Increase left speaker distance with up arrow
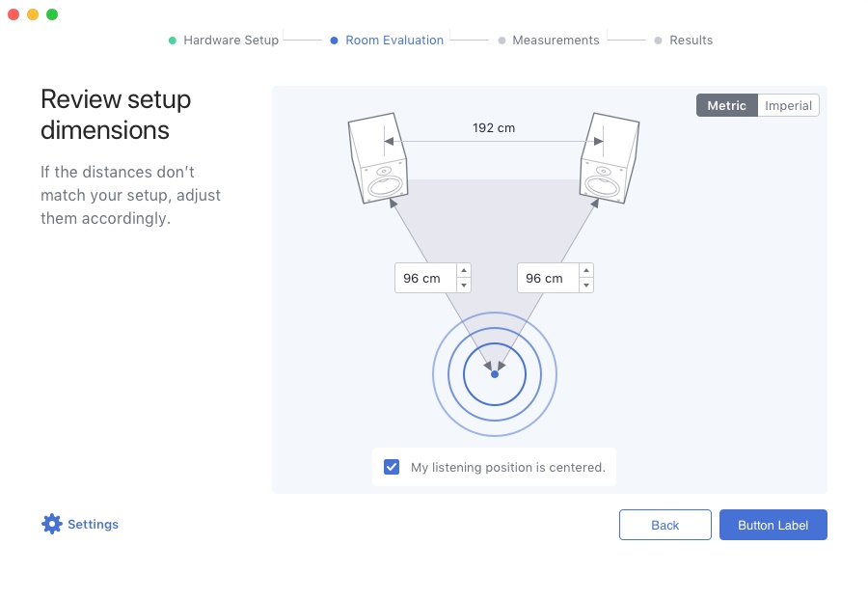This screenshot has height=600, width=868. tap(463, 271)
